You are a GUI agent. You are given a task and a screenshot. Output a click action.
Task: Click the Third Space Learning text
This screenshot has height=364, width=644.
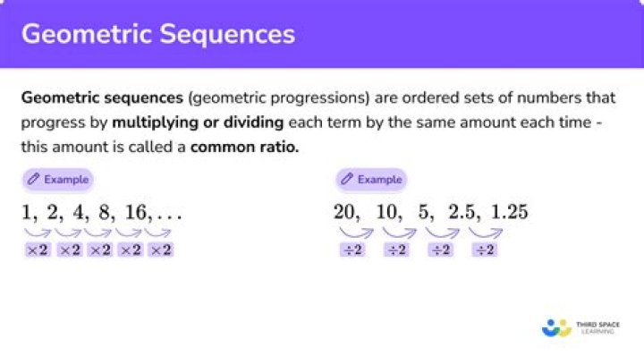click(x=597, y=328)
